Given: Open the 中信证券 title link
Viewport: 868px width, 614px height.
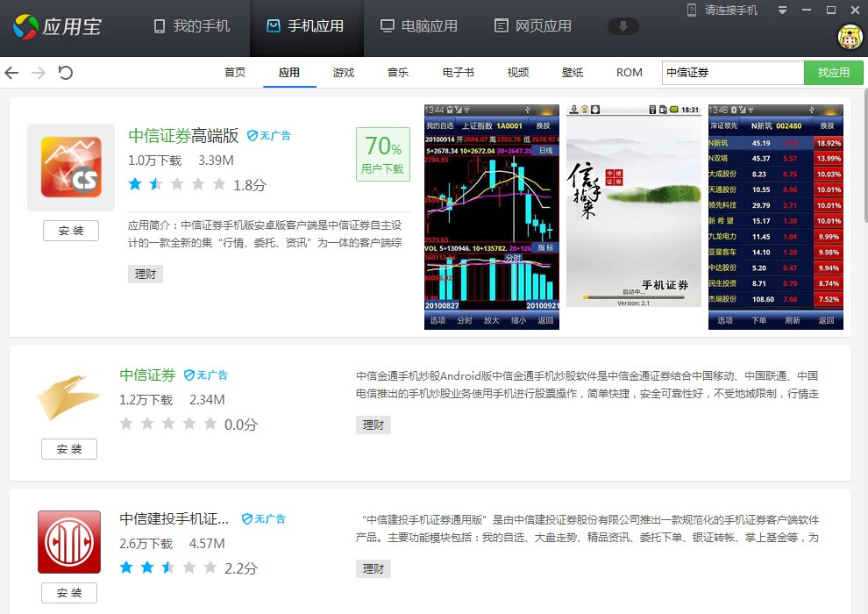Looking at the screenshot, I should tap(147, 375).
